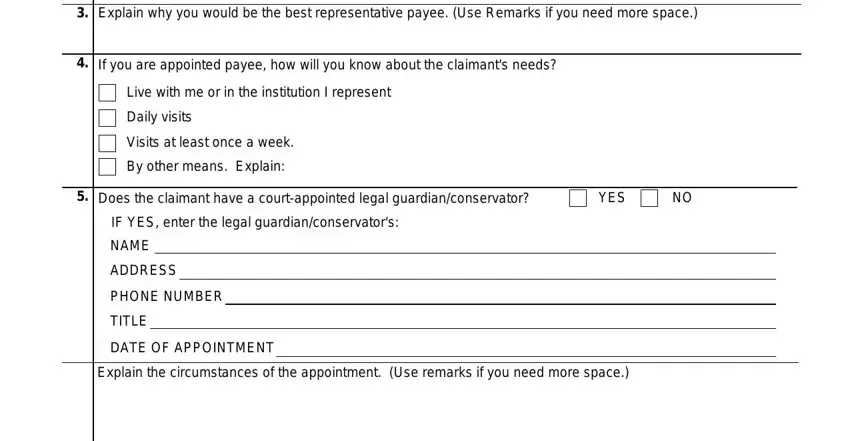Viewport: 850px width, 441px height.
Task: Click the 'IF YES, enter the legal guardian/conservator's' text
Action: point(255,223)
